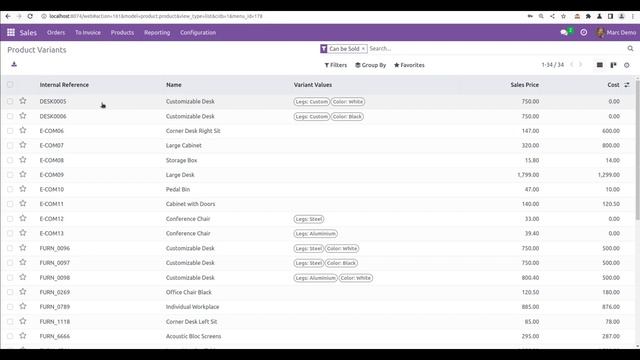Click the 1-34 / 34 pager
The image size is (640, 360).
(x=553, y=65)
